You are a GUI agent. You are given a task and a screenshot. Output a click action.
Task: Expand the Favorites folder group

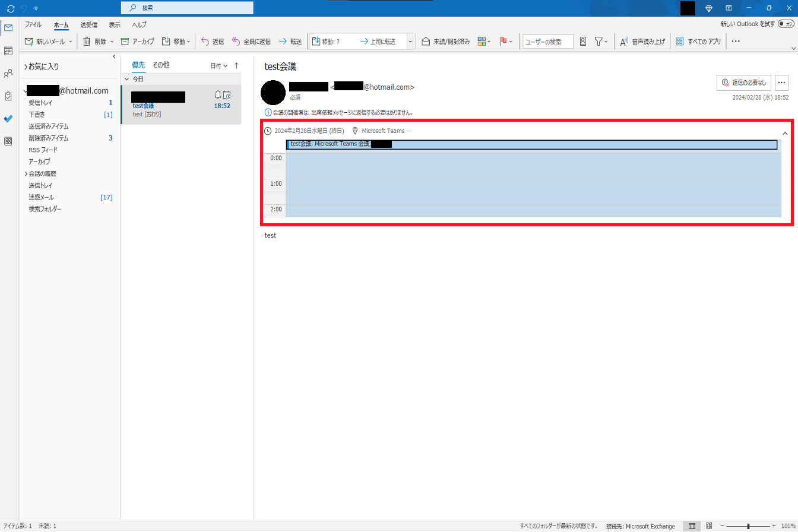(26, 67)
